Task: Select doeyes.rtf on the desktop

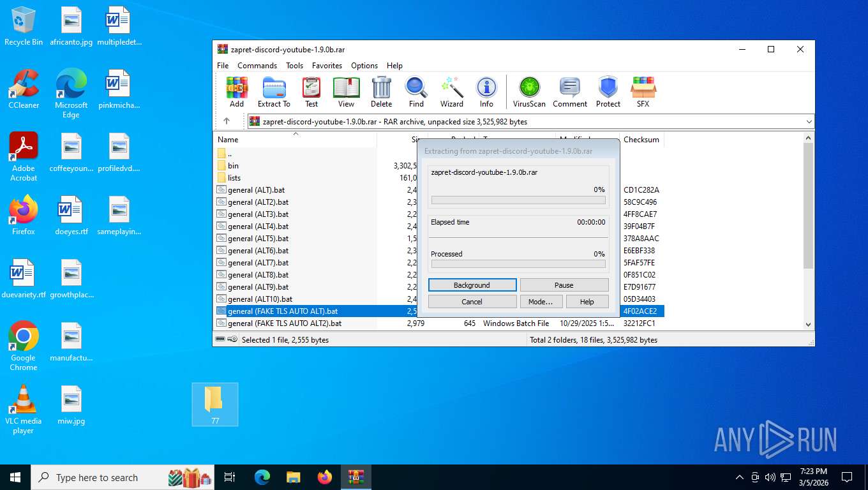Action: (x=71, y=216)
